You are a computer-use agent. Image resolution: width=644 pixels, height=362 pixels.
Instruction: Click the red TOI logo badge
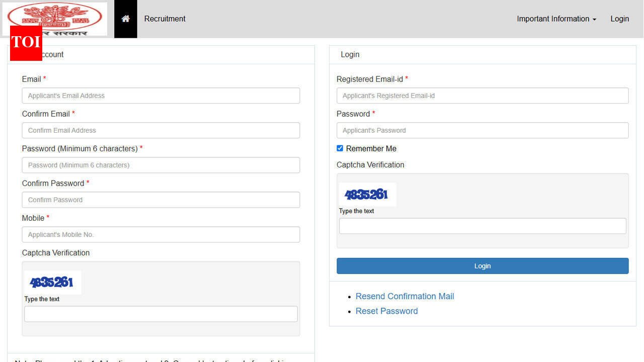pos(26,43)
